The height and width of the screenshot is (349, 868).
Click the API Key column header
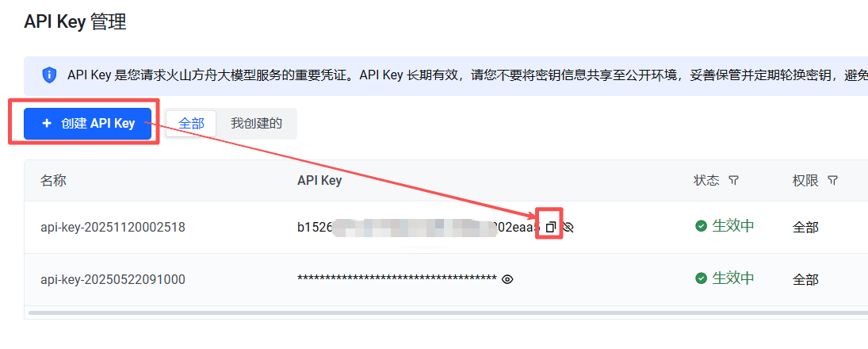(x=319, y=181)
